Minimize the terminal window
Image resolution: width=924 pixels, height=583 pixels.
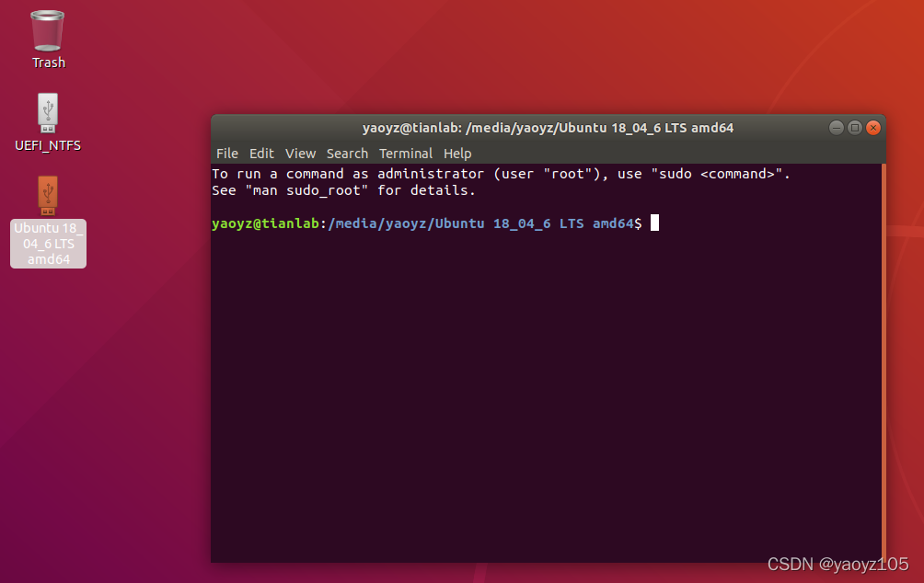pos(837,128)
